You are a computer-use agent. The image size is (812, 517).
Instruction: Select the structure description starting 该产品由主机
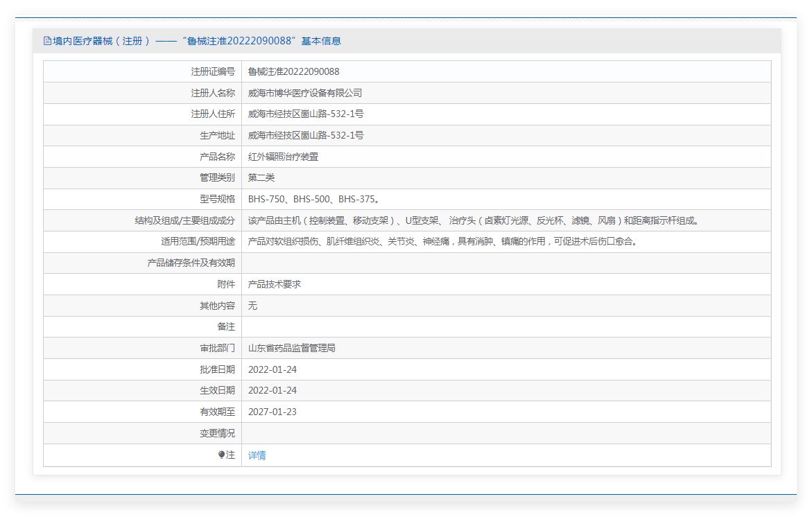coord(474,220)
